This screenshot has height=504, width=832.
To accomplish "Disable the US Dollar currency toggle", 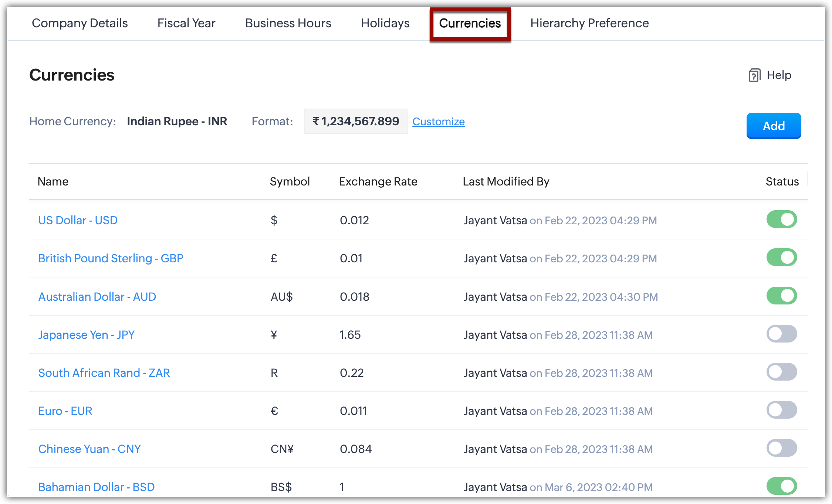I will click(781, 219).
